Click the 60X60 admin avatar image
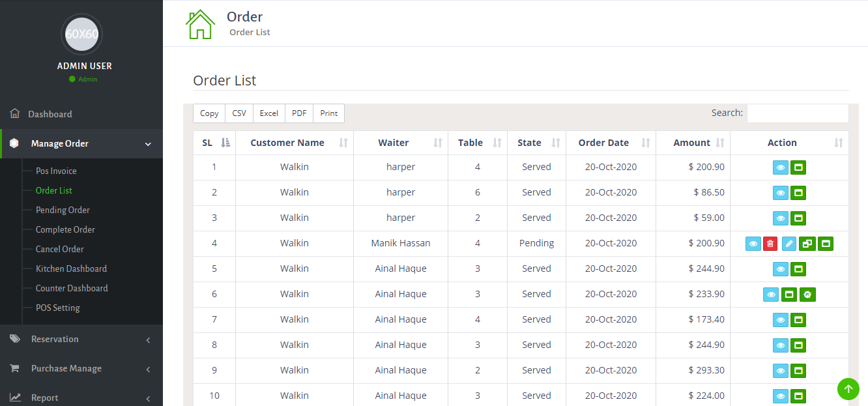The width and height of the screenshot is (868, 406). point(81,34)
